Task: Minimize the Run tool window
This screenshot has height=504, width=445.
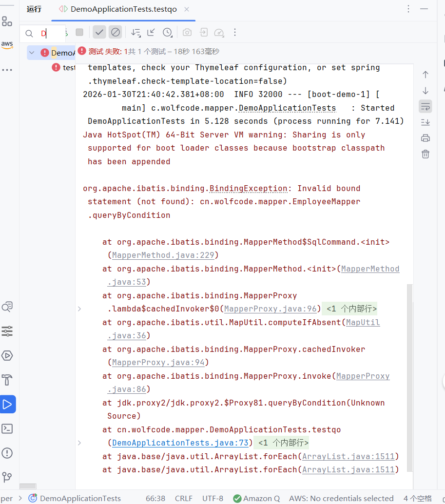Action: pos(424,9)
